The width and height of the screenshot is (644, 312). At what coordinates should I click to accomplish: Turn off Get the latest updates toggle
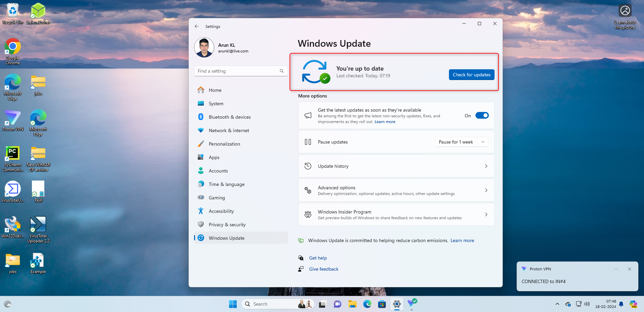point(482,116)
